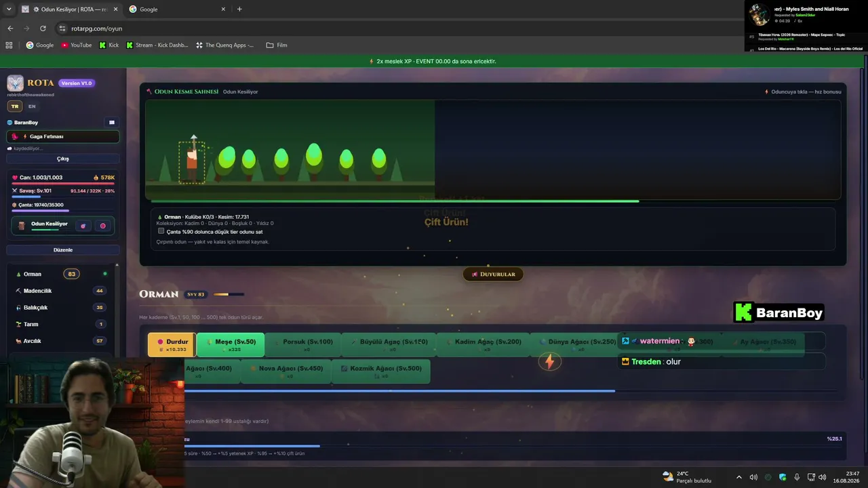This screenshot has height=488, width=868.
Task: Click the Madencilik level 44 badge
Action: point(100,291)
